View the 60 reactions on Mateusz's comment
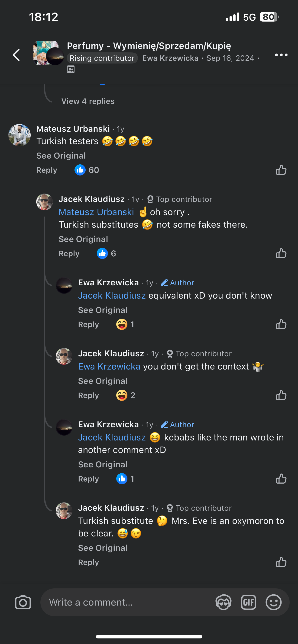The image size is (298, 644). pyautogui.click(x=87, y=170)
